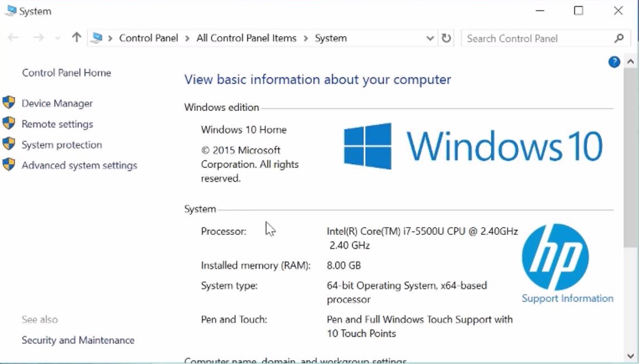
Task: Click the shield icon beside Advanced system settings
Action: point(8,164)
